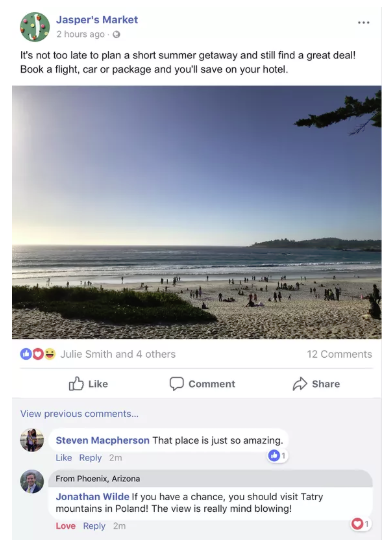Click Steven Macpherson's avatar picture
This screenshot has height=547, width=391.
(32, 440)
